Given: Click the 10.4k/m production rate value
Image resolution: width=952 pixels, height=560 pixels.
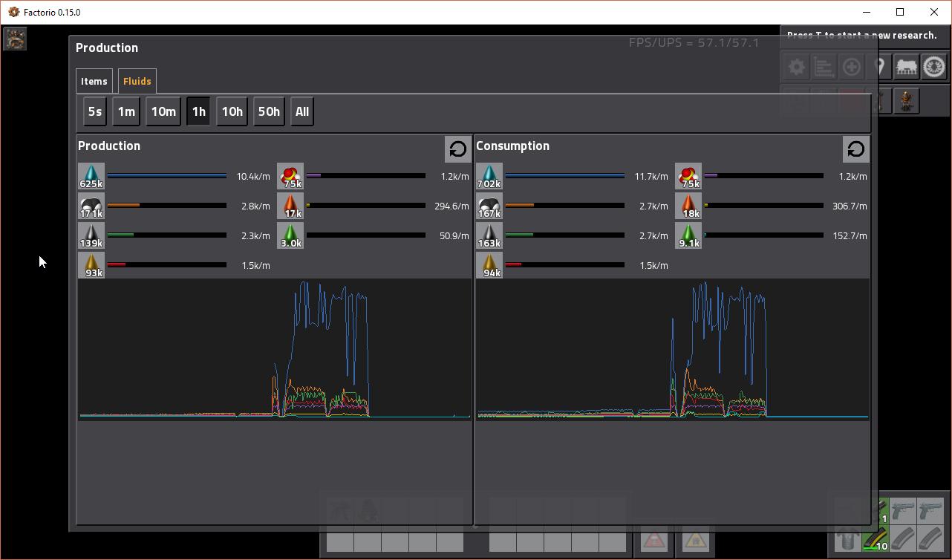Looking at the screenshot, I should [253, 177].
